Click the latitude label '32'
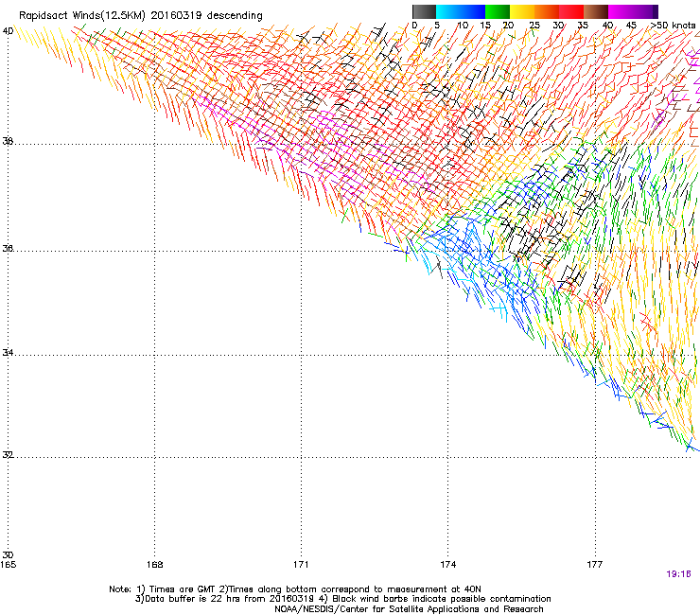The height and width of the screenshot is (615, 700). point(8,455)
